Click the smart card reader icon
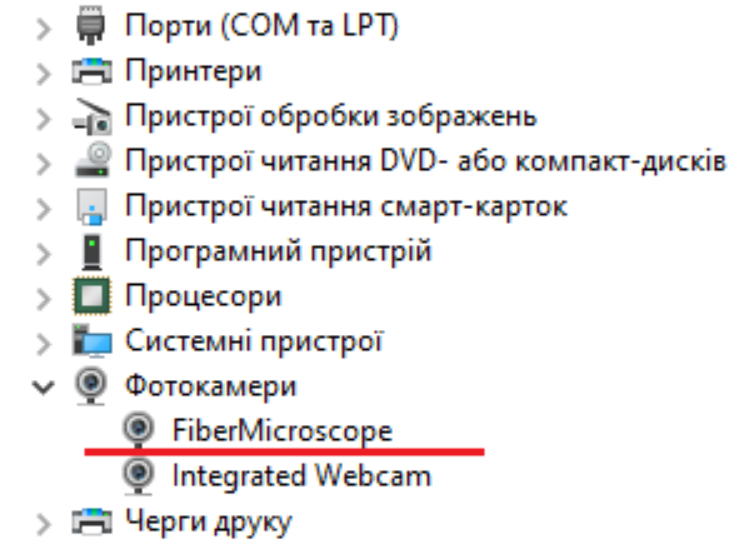Screen dimensions: 752x555 (91, 207)
